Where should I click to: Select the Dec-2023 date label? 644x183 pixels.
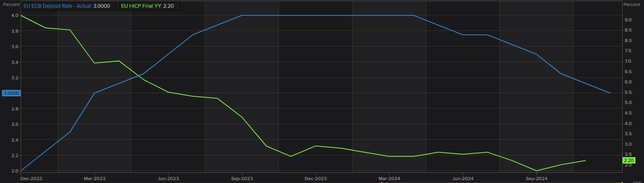tap(316, 179)
